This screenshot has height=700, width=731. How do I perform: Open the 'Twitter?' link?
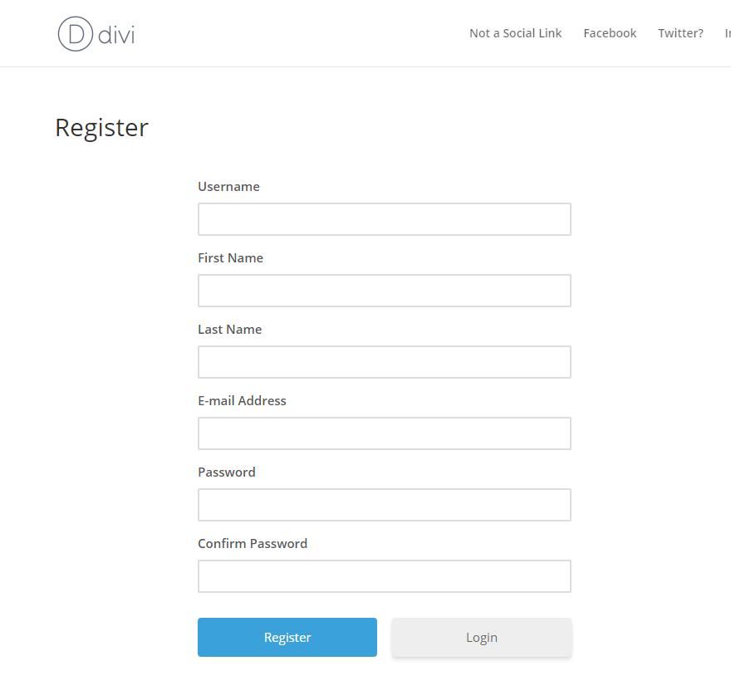pyautogui.click(x=680, y=33)
